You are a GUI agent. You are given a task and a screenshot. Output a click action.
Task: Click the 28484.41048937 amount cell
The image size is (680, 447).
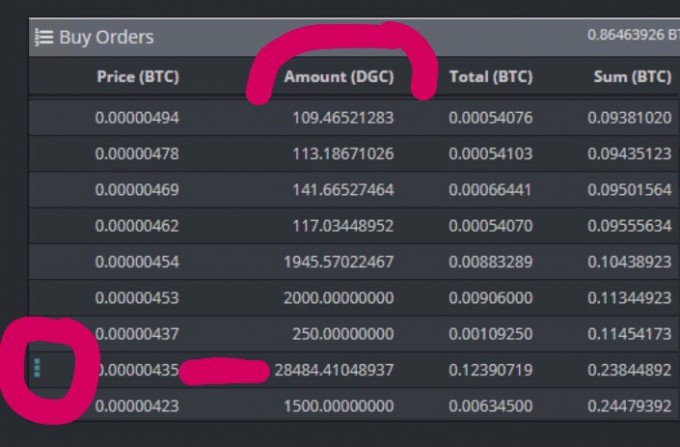(x=334, y=370)
